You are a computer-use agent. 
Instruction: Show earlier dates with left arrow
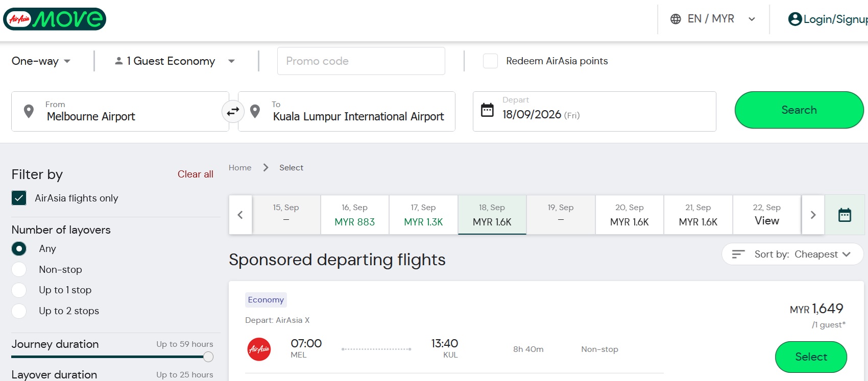[x=240, y=215]
